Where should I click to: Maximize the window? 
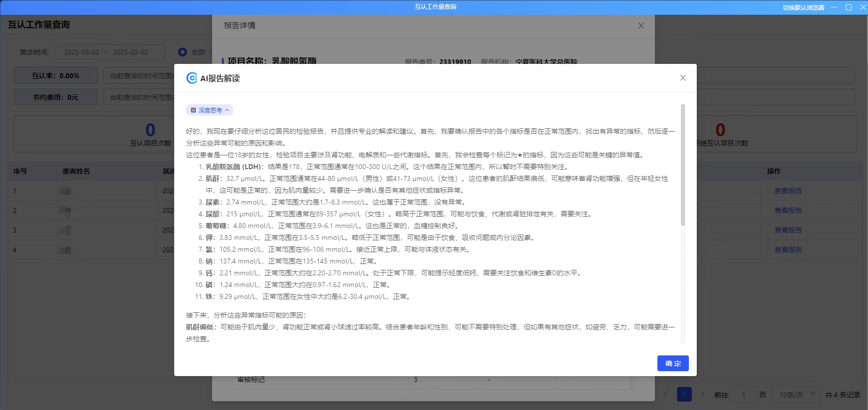(849, 7)
